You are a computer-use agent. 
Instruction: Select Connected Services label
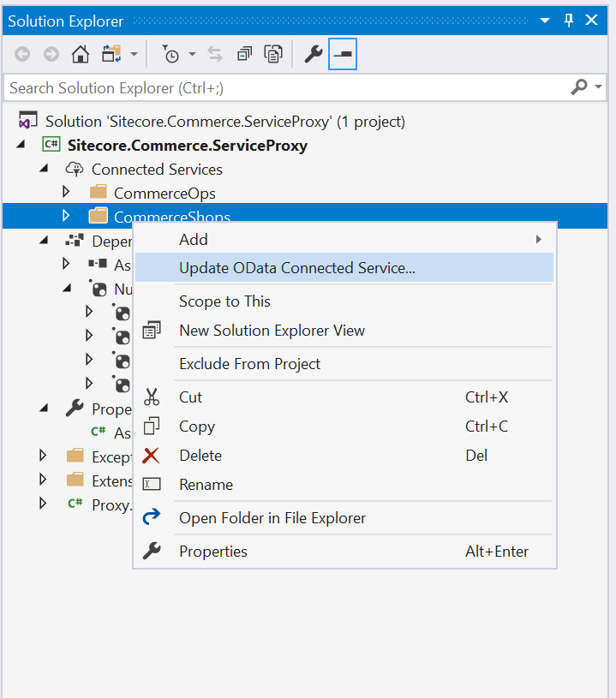(x=157, y=170)
